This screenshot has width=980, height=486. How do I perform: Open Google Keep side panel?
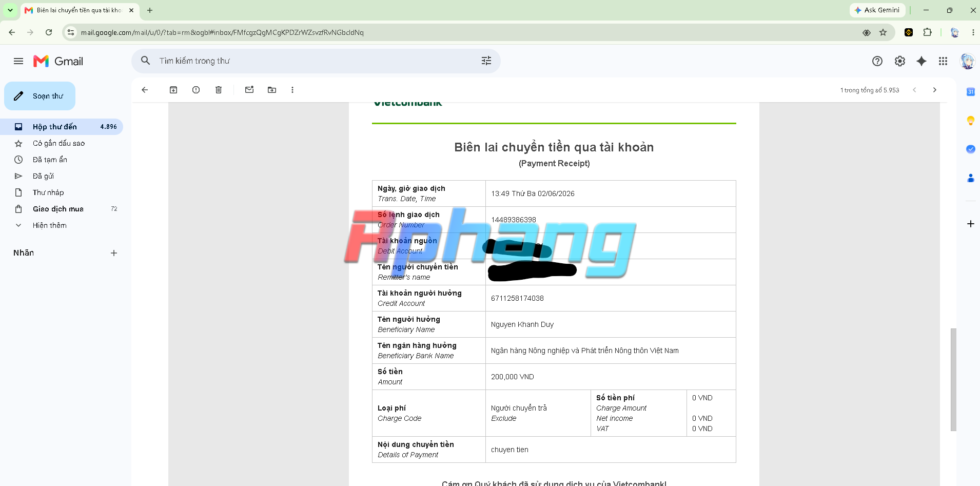tap(971, 121)
